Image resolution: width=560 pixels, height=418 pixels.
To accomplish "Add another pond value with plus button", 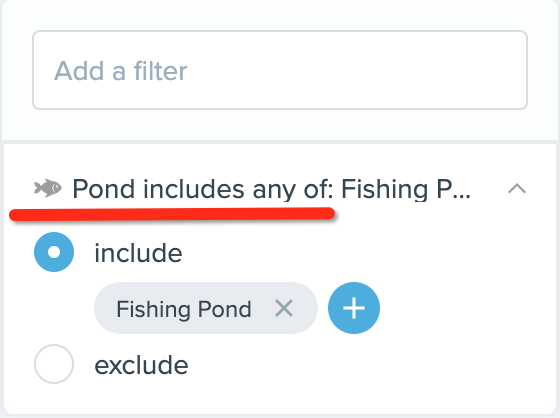I will 354,308.
